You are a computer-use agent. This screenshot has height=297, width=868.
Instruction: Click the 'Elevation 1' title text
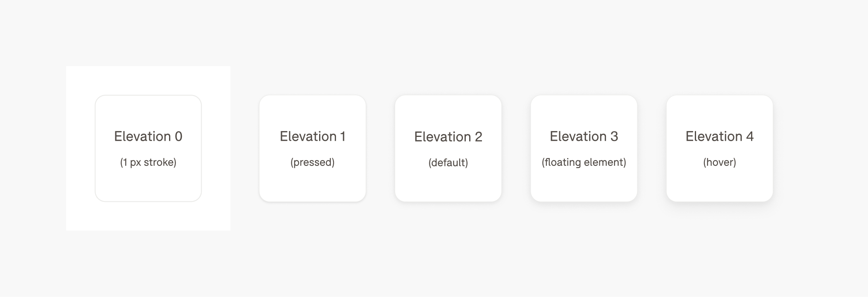(x=312, y=137)
